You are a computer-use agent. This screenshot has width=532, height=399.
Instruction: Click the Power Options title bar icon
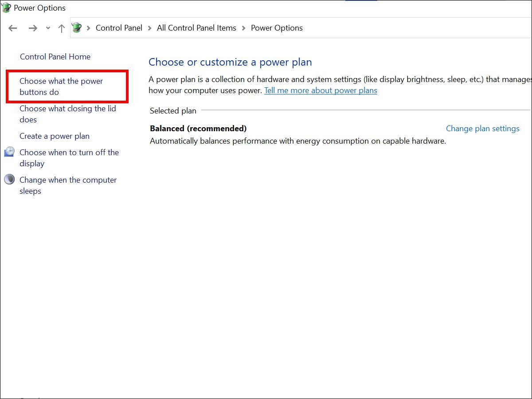pos(6,8)
